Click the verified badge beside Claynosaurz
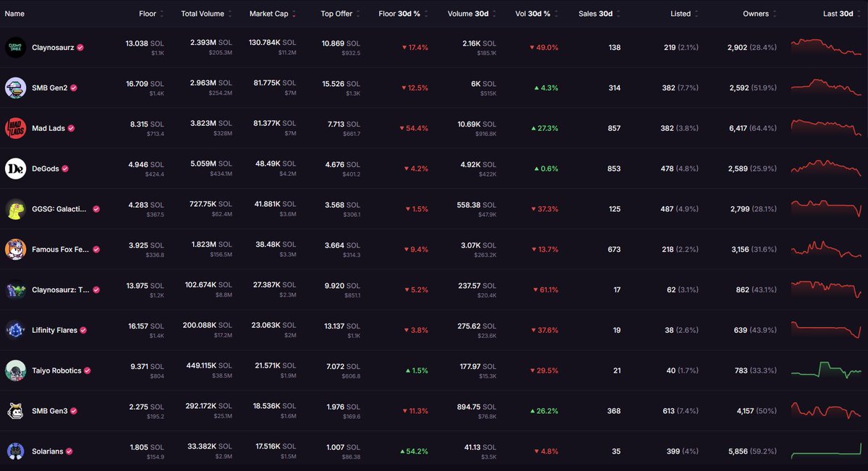This screenshot has height=471, width=868. [80, 47]
